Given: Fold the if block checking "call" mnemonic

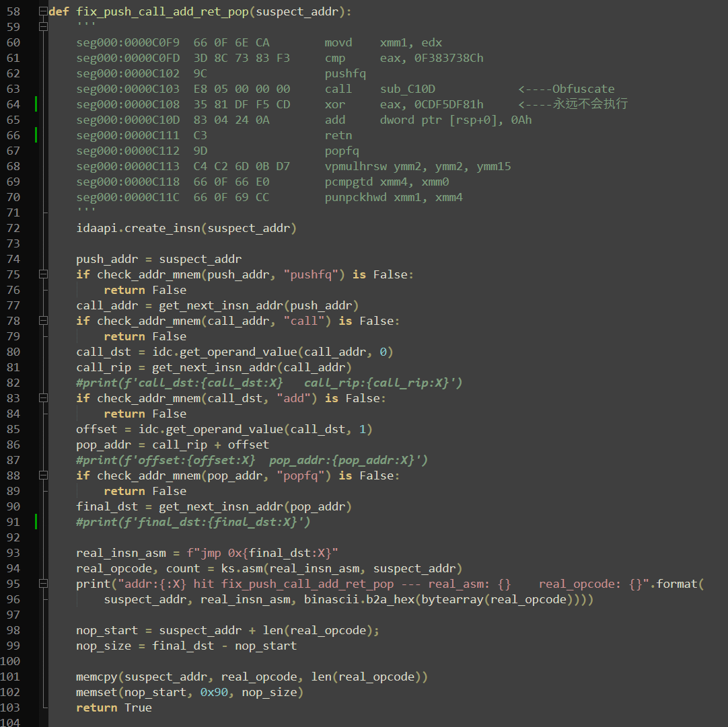Looking at the screenshot, I should (x=43, y=321).
